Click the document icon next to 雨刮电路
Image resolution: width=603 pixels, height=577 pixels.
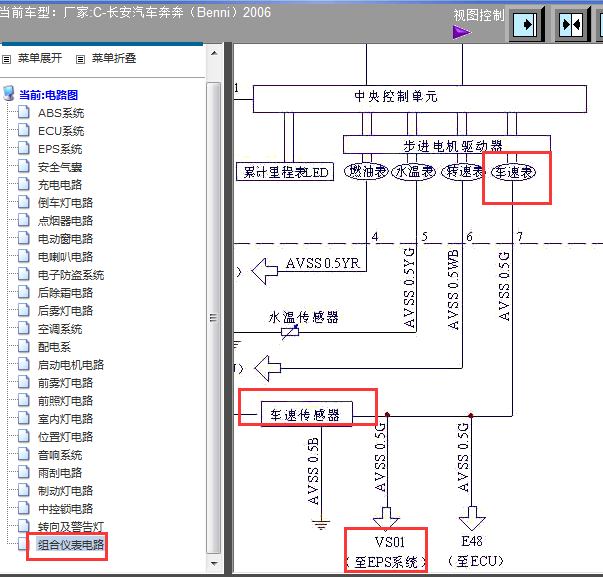24,472
